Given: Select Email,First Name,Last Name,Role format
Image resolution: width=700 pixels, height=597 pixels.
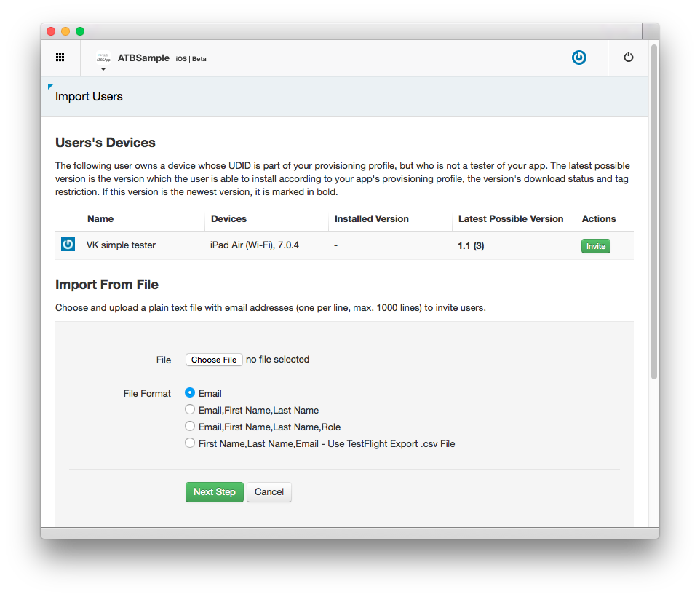Looking at the screenshot, I should 190,427.
